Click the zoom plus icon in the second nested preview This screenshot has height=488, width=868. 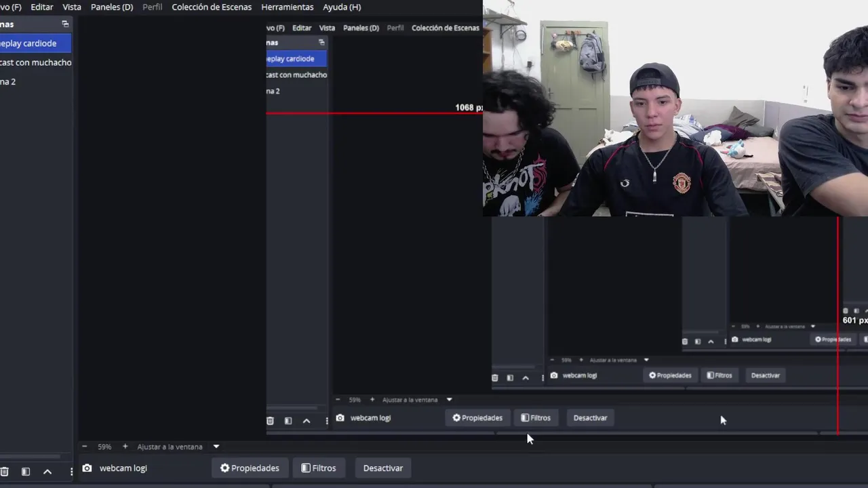click(x=580, y=360)
